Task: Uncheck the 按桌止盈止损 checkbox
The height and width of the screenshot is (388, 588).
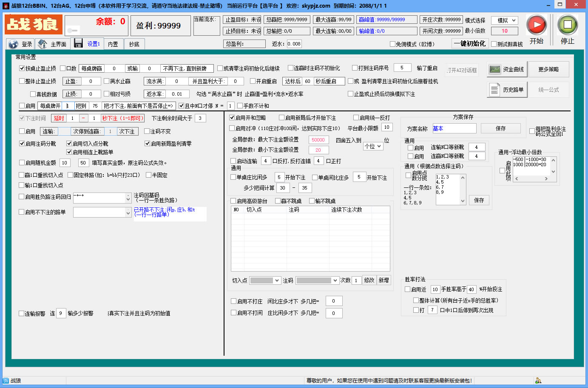Action: pyautogui.click(x=21, y=68)
